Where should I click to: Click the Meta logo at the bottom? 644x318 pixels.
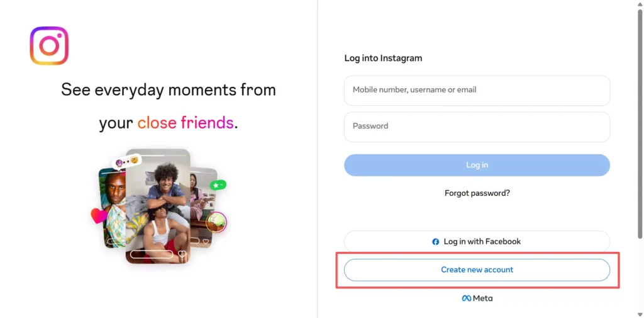(477, 298)
